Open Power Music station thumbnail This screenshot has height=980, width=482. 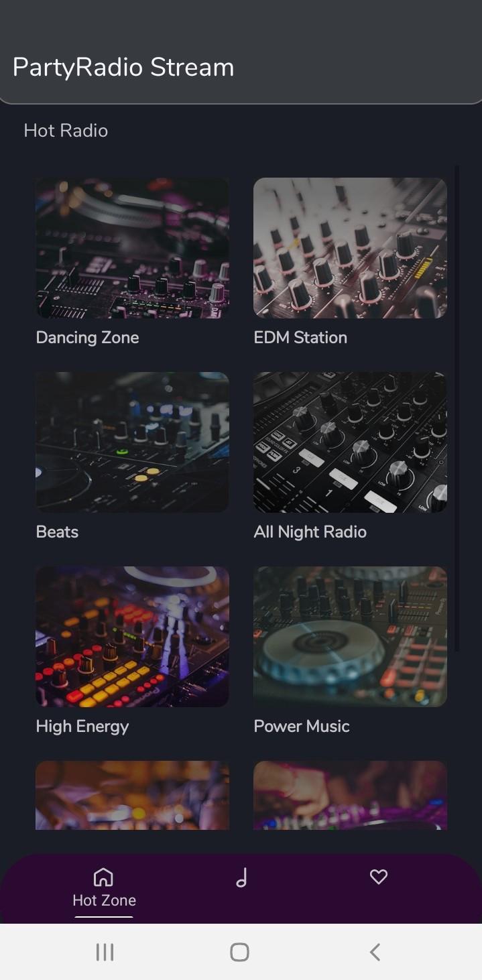point(350,637)
